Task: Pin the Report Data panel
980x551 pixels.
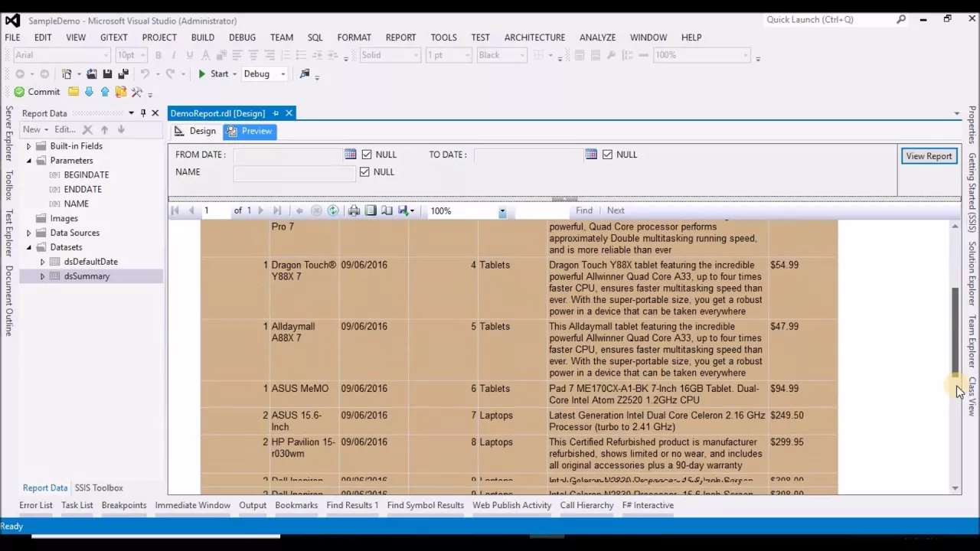Action: click(x=143, y=113)
